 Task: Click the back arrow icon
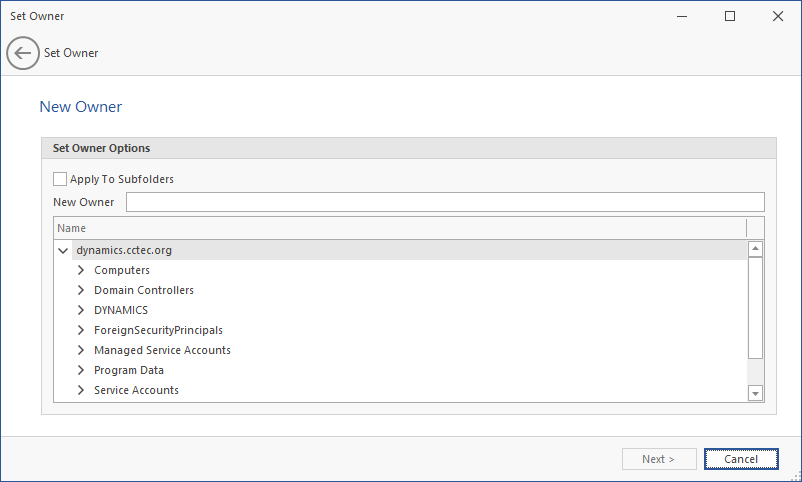22,53
